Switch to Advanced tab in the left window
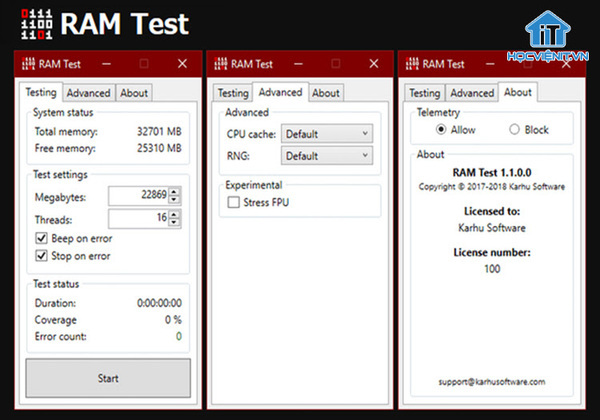The width and height of the screenshot is (600, 420). tap(88, 93)
